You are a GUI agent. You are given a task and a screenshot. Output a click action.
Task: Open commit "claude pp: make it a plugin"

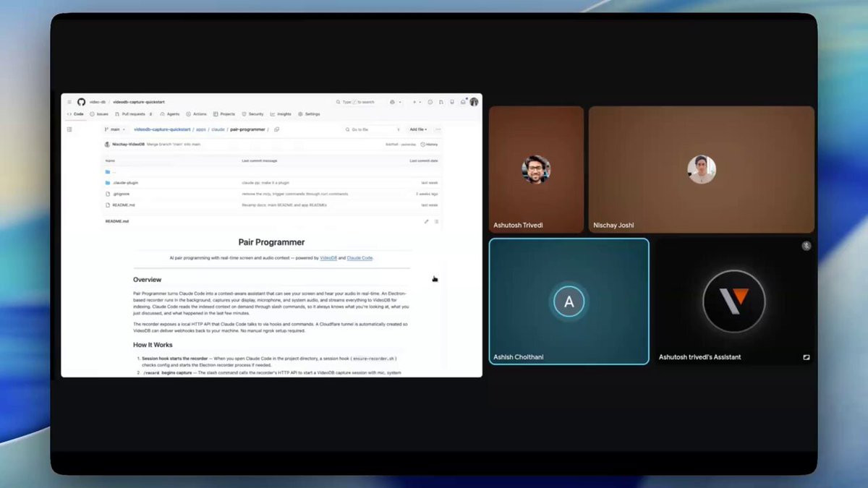[x=265, y=183]
